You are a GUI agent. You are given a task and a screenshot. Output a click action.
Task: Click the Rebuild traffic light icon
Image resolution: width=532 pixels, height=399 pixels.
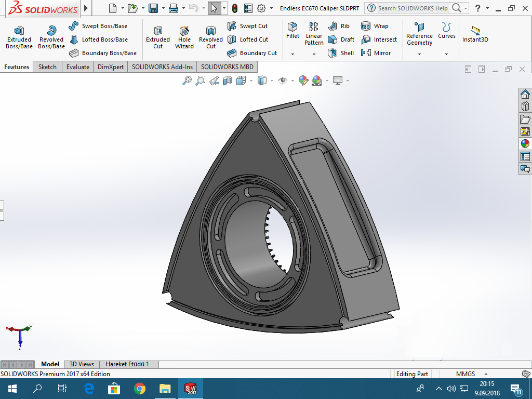pos(235,8)
